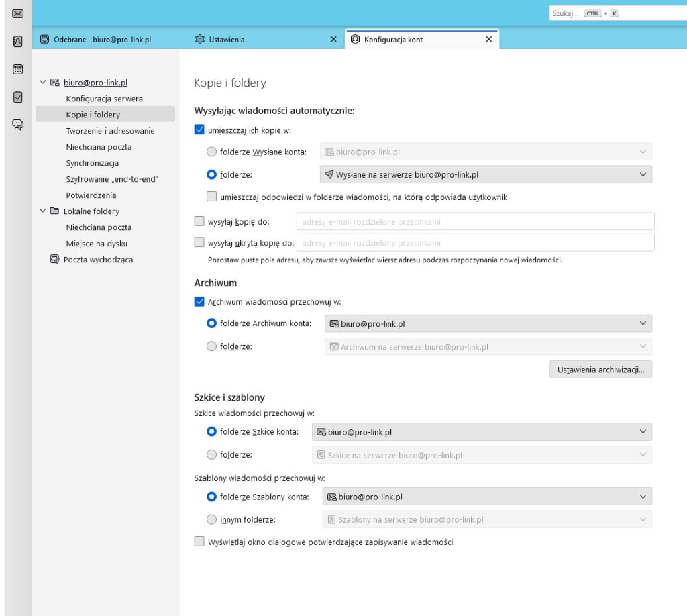Collapse the biuro@pro-link.pl account tree
Image resolution: width=687 pixels, height=616 pixels.
pos(44,83)
